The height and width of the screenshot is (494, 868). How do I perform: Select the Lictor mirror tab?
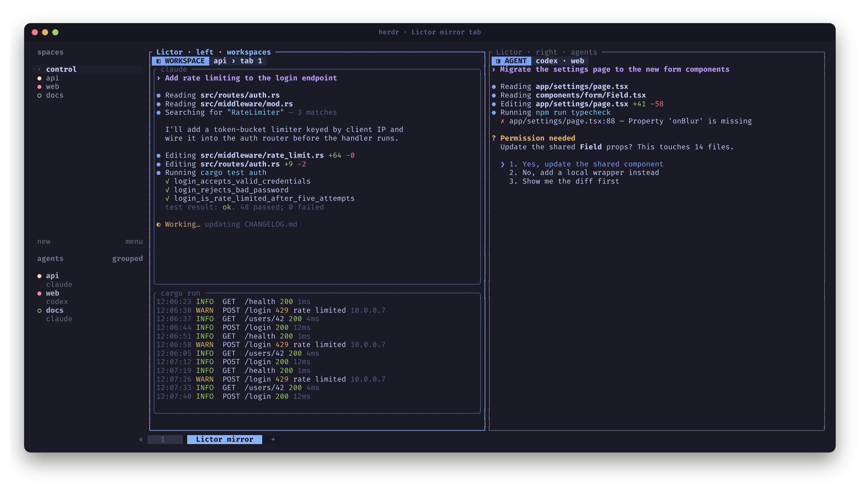point(225,439)
